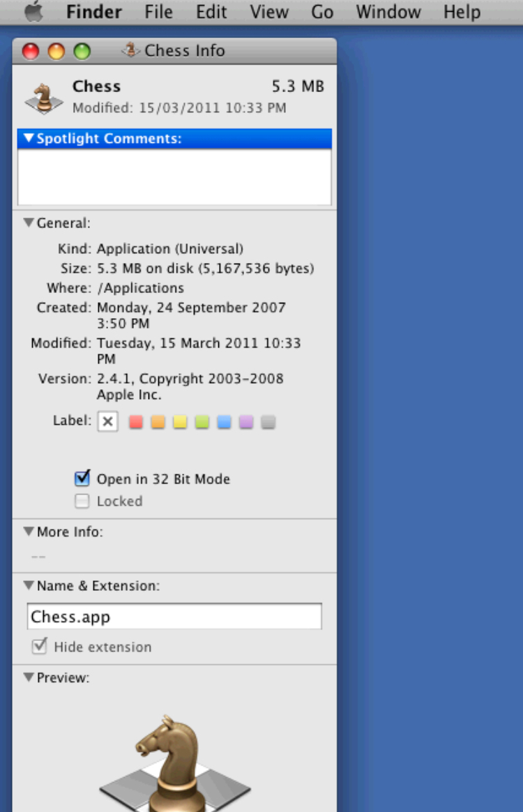
Task: Click the header Modified: 15/03/2011 10:33 PM
Action: point(179,107)
